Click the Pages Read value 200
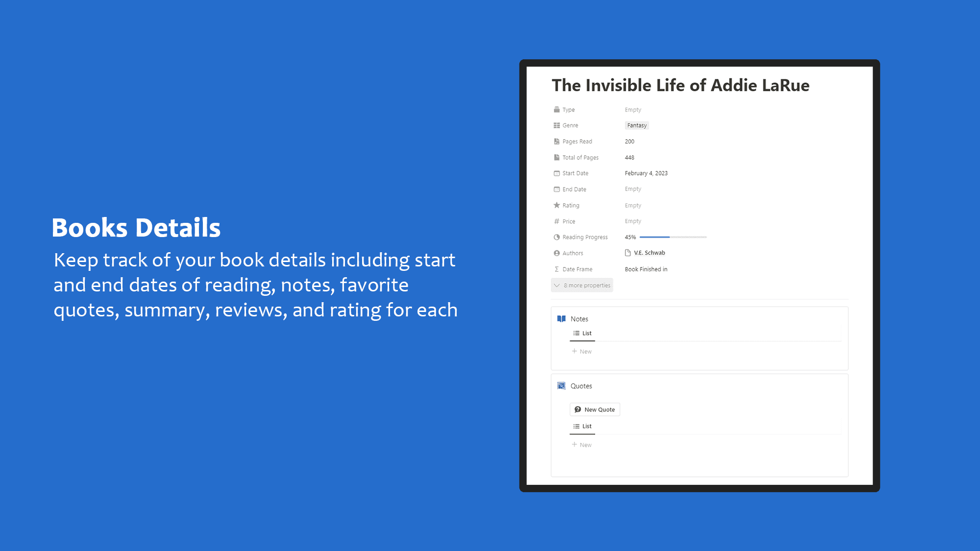 coord(630,142)
